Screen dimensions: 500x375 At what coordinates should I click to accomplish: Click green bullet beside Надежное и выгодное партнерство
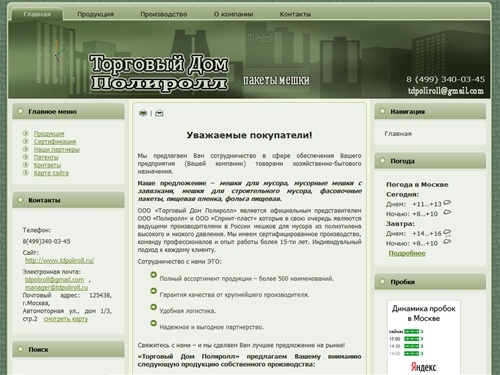[x=153, y=323]
